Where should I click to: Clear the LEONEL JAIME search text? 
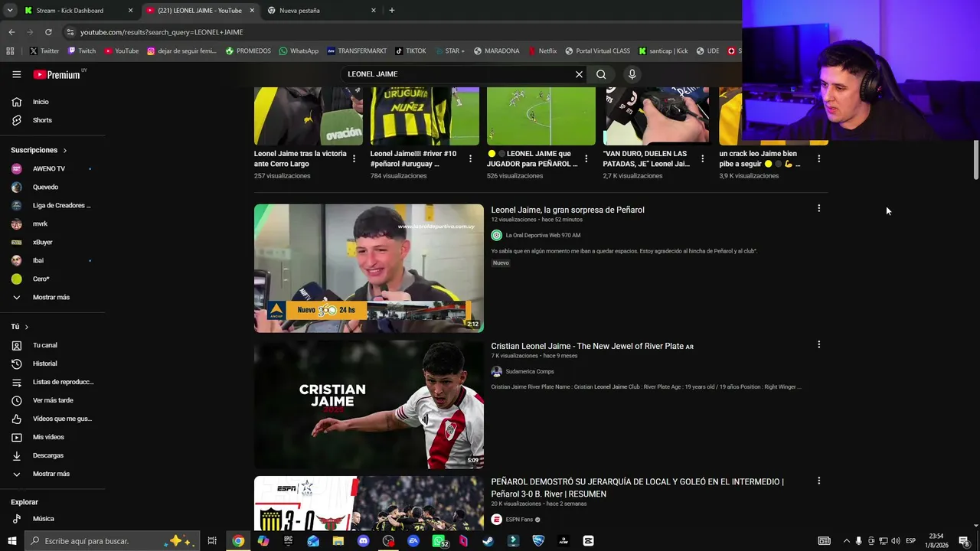[x=579, y=74]
